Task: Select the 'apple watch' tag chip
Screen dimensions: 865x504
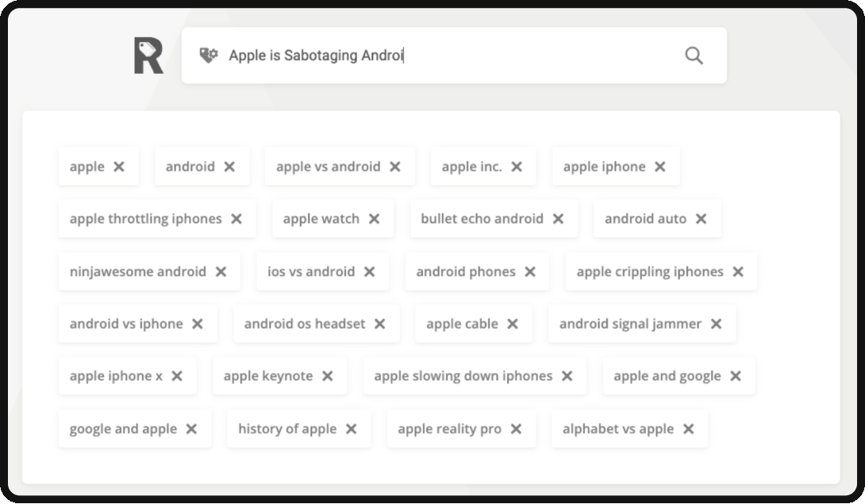Action: 333,218
